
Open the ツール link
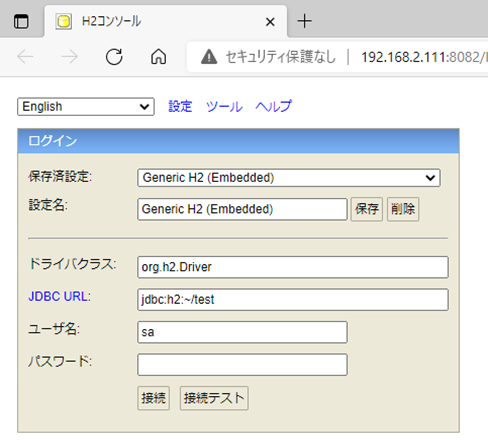(x=224, y=107)
